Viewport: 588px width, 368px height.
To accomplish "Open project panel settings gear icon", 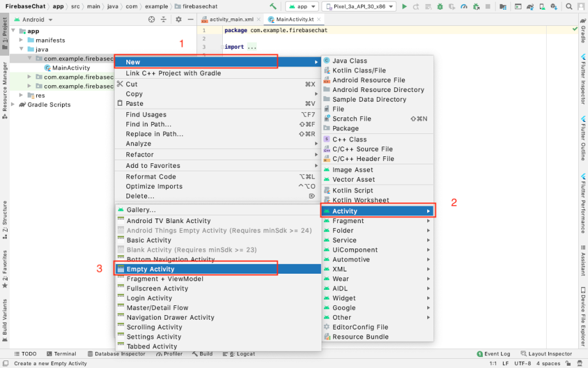I will [179, 19].
